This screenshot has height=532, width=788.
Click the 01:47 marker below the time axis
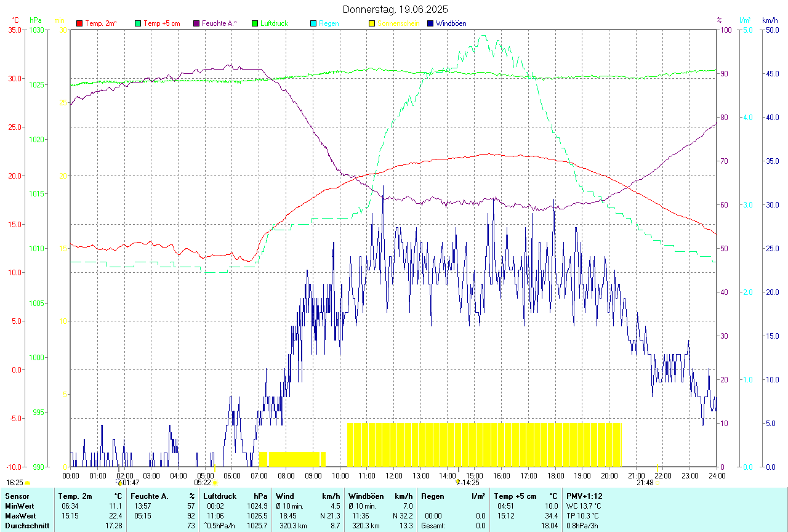coord(130,483)
